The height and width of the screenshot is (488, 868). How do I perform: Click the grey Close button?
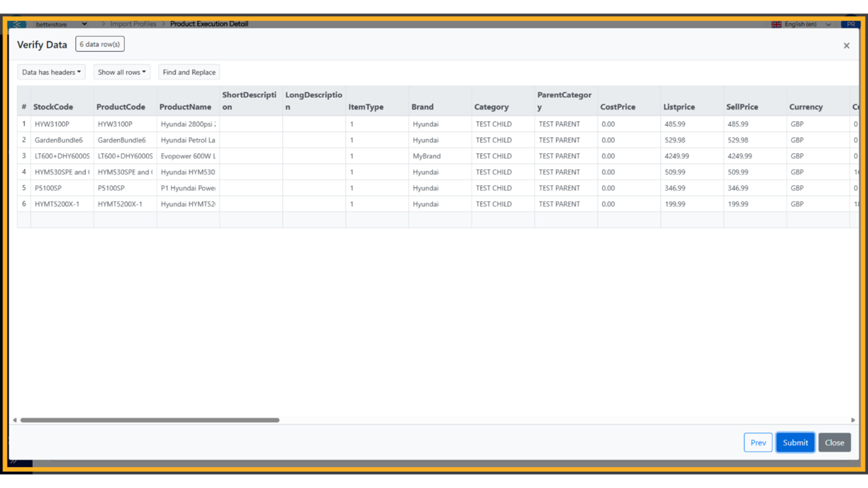pos(834,443)
